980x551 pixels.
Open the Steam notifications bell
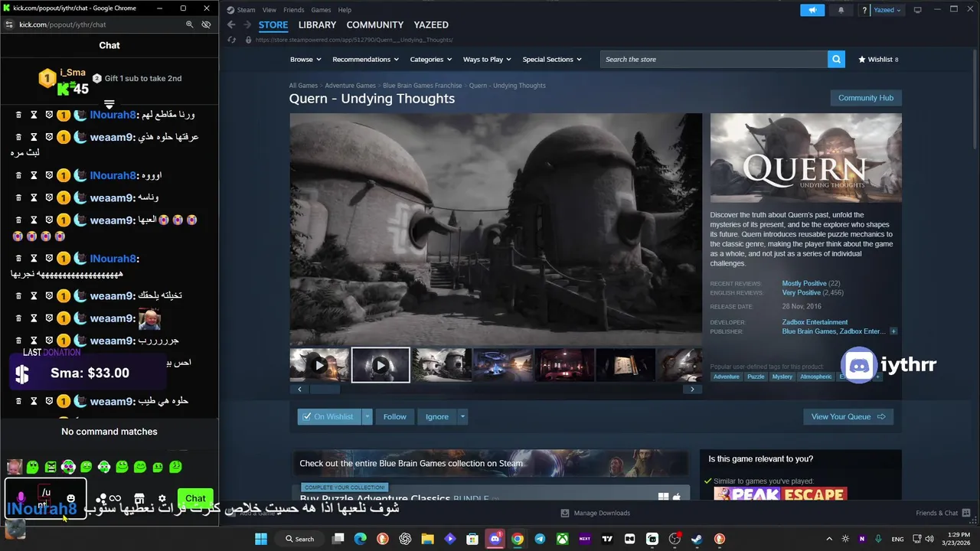[841, 10]
